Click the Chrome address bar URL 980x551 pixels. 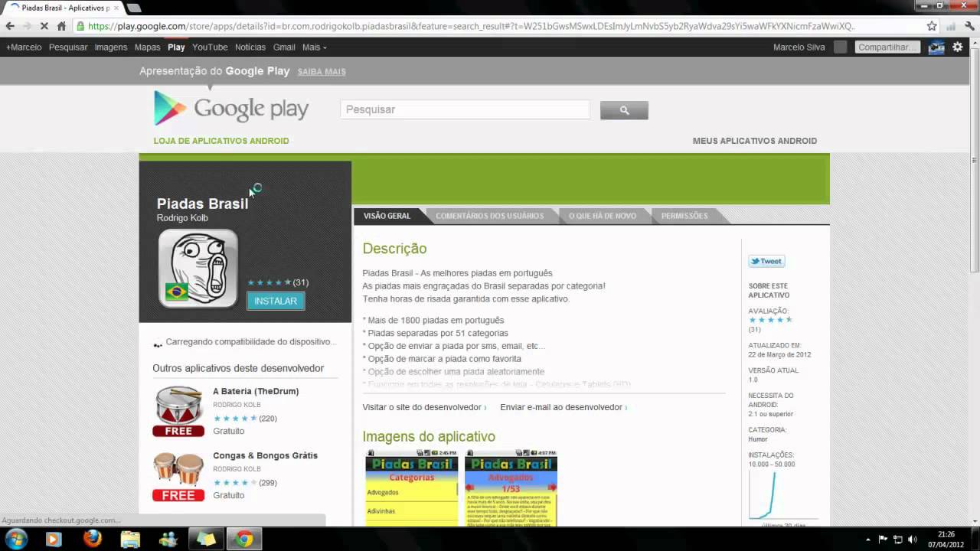(471, 26)
